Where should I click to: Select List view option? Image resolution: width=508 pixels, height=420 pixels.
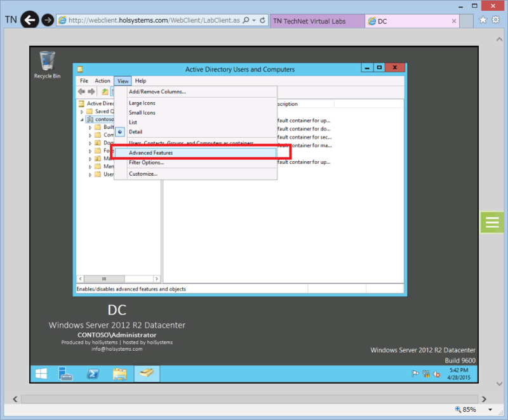click(x=133, y=122)
